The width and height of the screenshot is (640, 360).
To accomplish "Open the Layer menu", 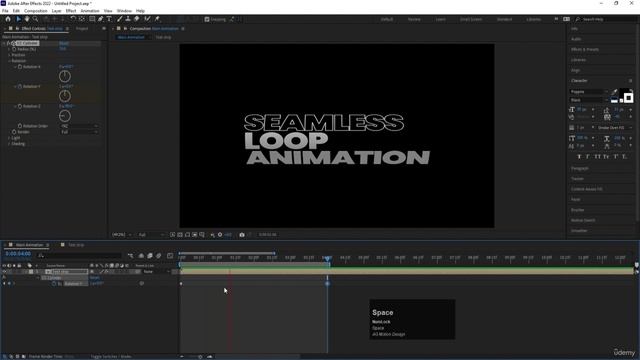I will click(57, 11).
